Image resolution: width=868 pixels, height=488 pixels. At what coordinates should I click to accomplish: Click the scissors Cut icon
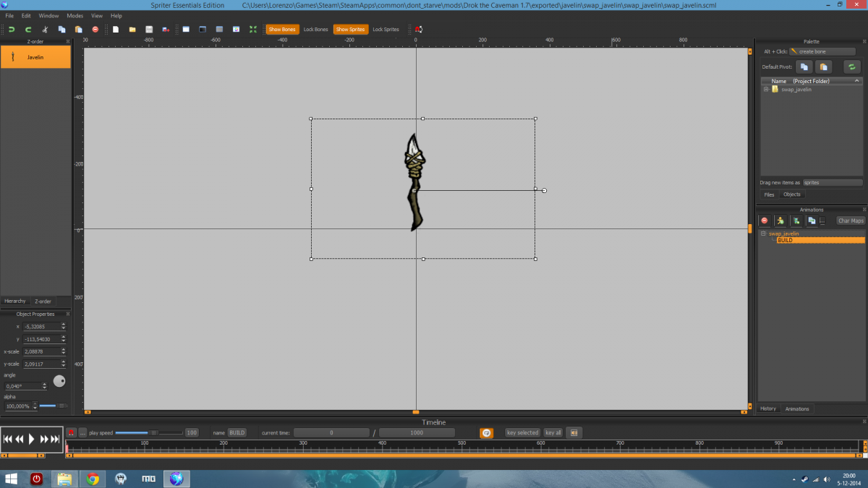(45, 30)
